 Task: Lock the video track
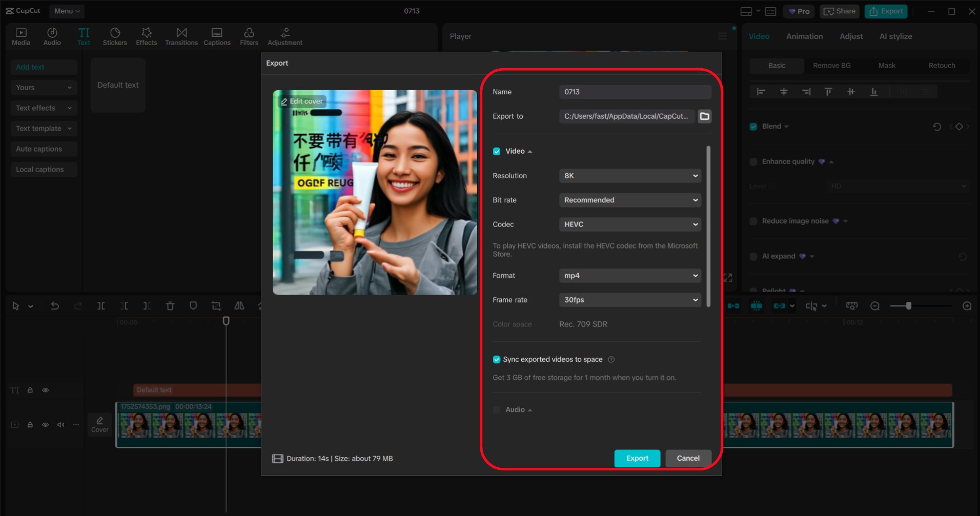[x=30, y=425]
